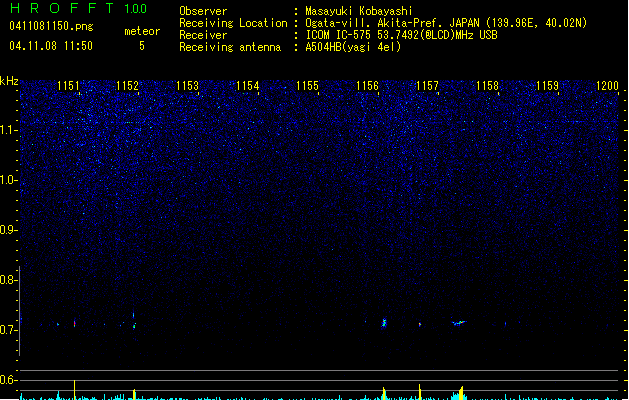
Task: Click the slanted echo streak after 1157
Action: click(459, 322)
